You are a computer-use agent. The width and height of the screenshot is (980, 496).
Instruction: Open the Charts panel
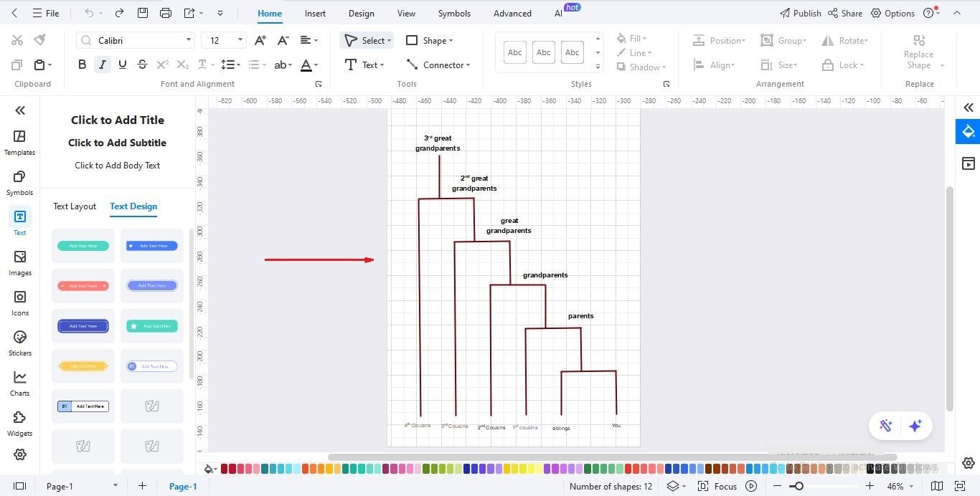click(x=19, y=381)
